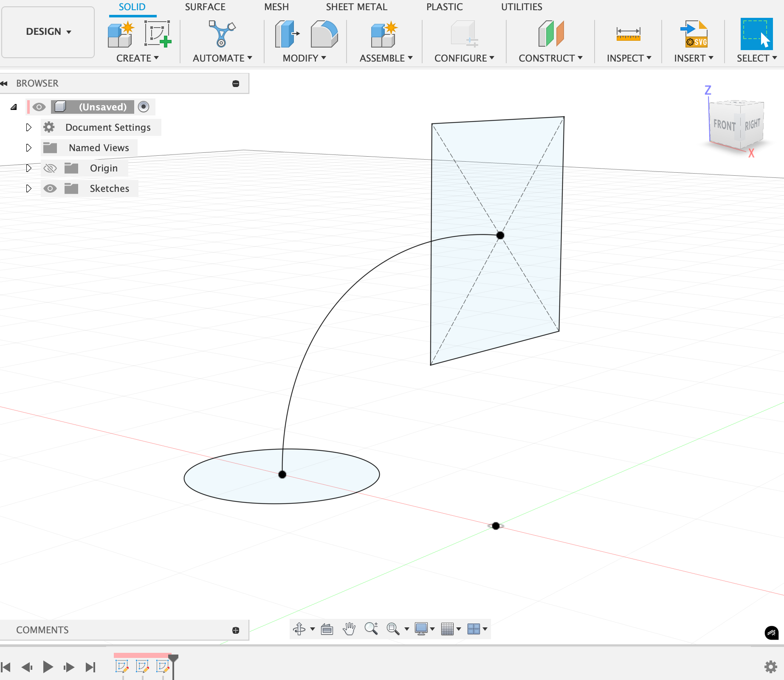This screenshot has height=680, width=784.
Task: Click the Measure icon under Inspect
Action: (x=628, y=34)
